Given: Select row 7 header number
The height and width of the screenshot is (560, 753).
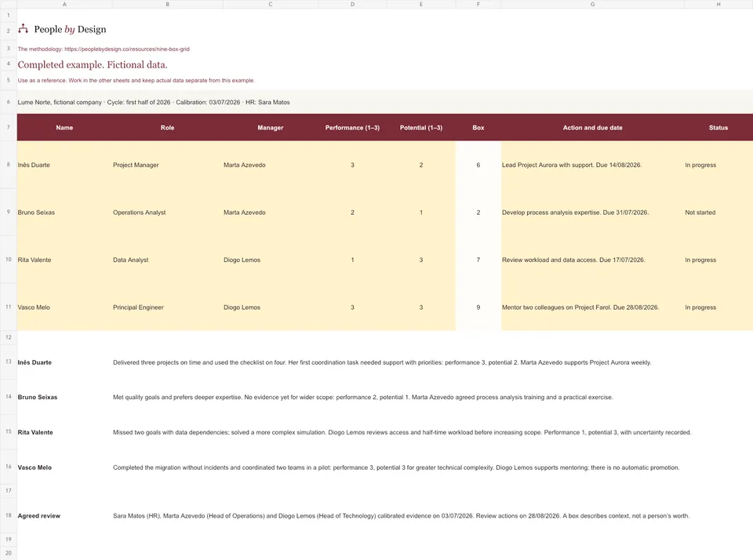Looking at the screenshot, I should point(8,127).
